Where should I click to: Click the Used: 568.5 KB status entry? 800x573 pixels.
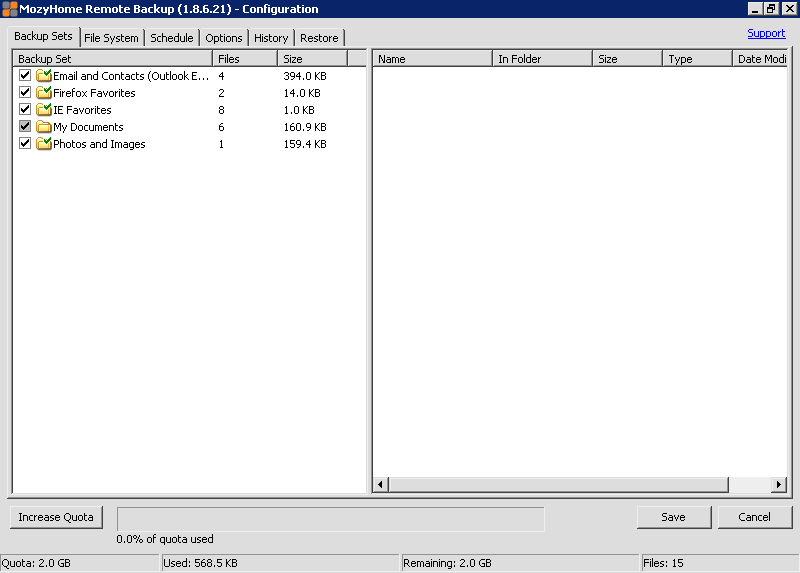tap(280, 563)
